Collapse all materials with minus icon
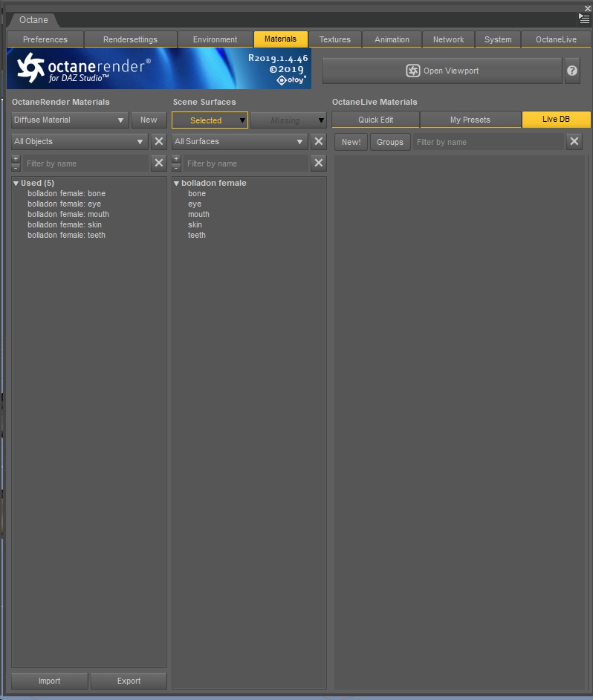Viewport: 593px width, 700px height. click(16, 167)
